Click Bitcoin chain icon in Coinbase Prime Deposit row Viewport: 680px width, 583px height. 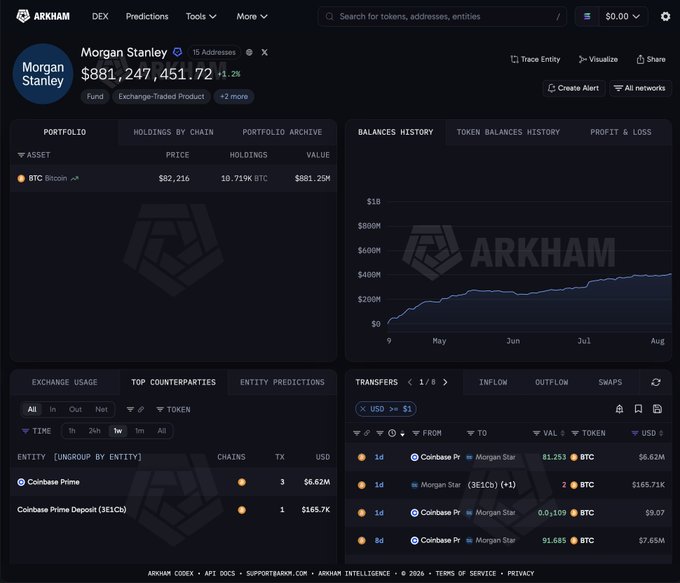242,510
